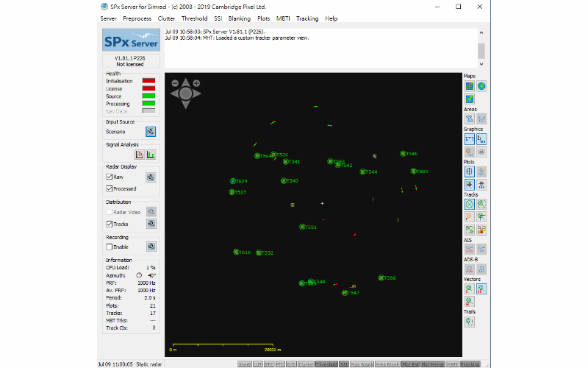This screenshot has height=368, width=588.
Task: Click the polygon area icon under Areas
Action: 470,119
